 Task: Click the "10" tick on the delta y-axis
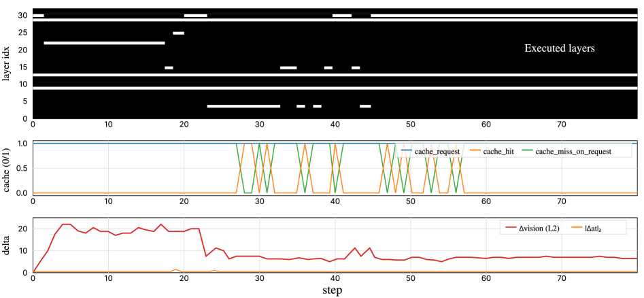[x=23, y=250]
